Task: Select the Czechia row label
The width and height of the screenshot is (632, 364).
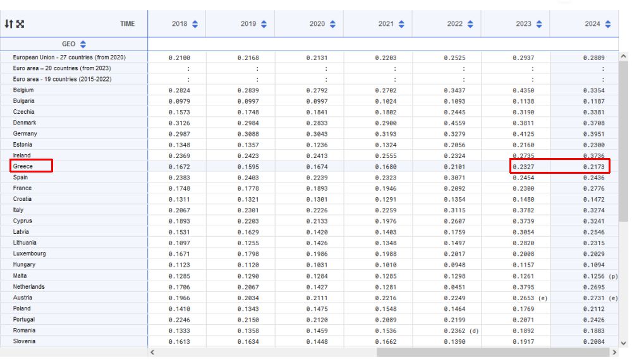Action: point(23,112)
